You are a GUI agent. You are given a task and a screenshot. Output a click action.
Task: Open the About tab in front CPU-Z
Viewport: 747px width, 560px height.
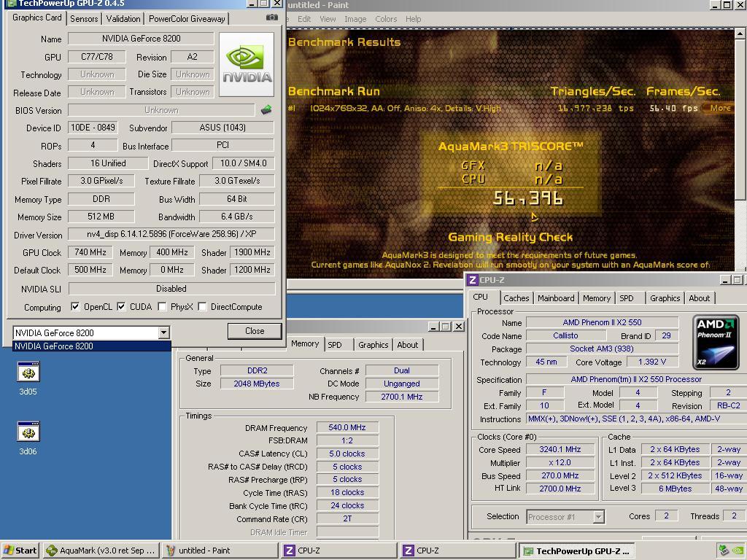(x=699, y=298)
